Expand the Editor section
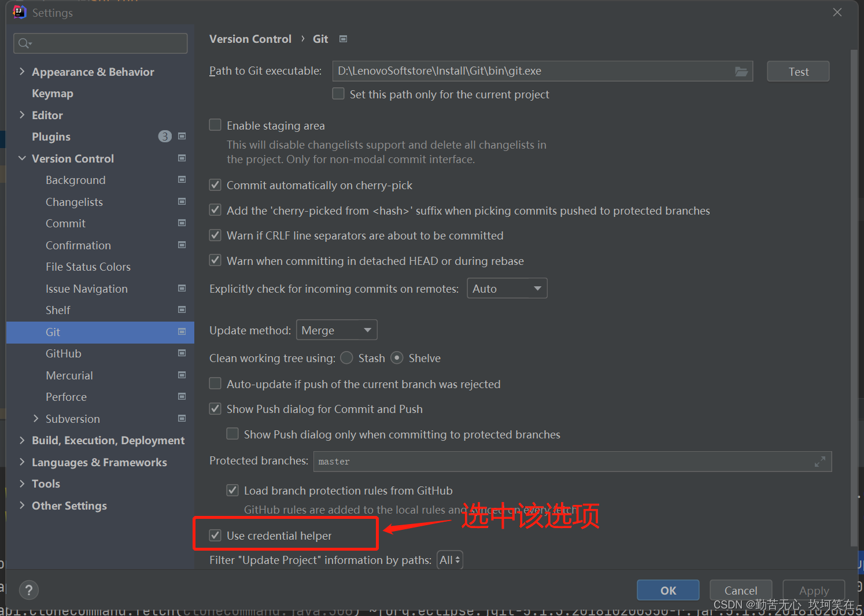Screen dimensions: 864x616 tap(22, 115)
